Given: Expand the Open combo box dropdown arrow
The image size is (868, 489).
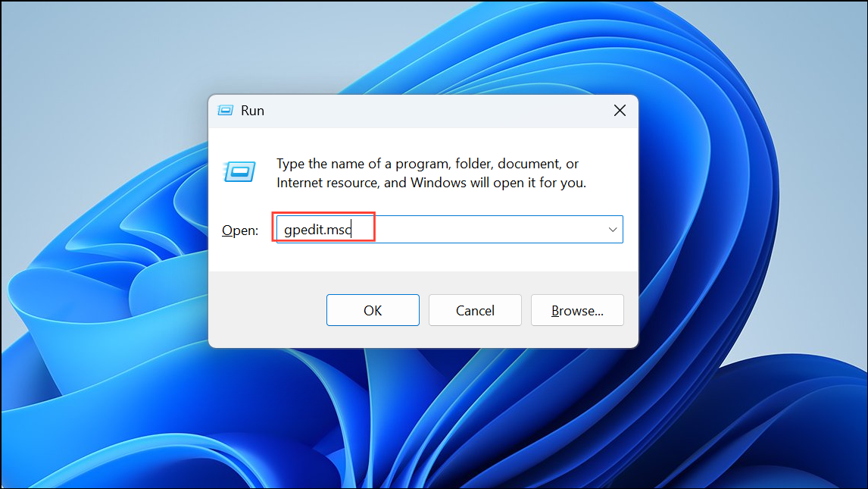Looking at the screenshot, I should [x=612, y=229].
